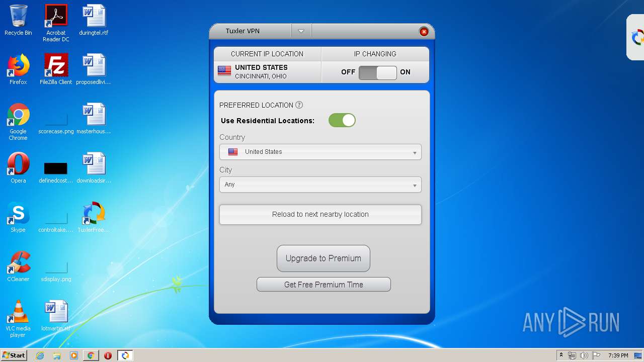Click the volume speaker tray icon
This screenshot has height=362, width=644.
tap(584, 355)
